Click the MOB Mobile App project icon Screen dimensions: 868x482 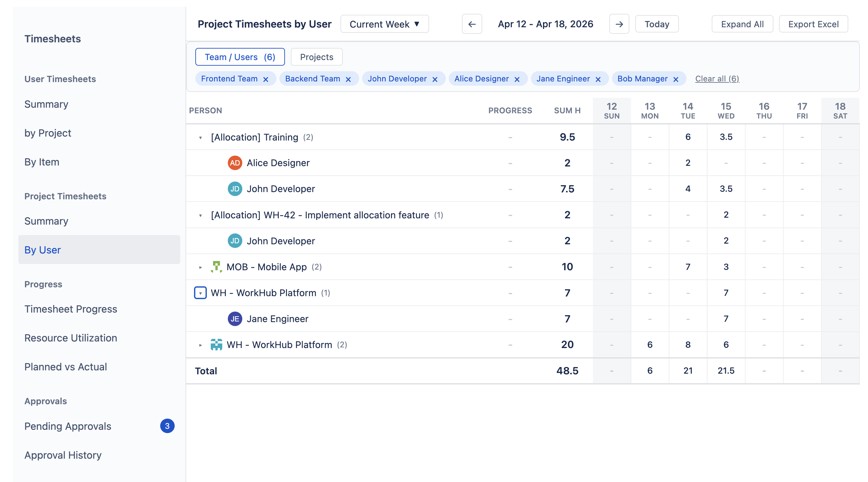pos(217,267)
